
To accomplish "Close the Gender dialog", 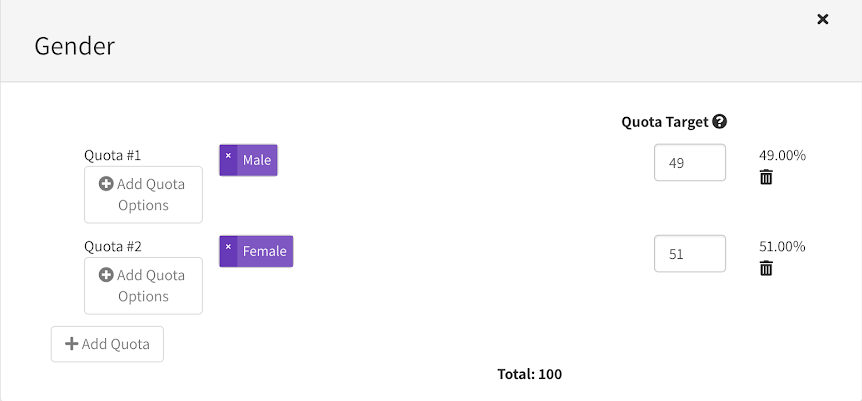I will point(823,19).
